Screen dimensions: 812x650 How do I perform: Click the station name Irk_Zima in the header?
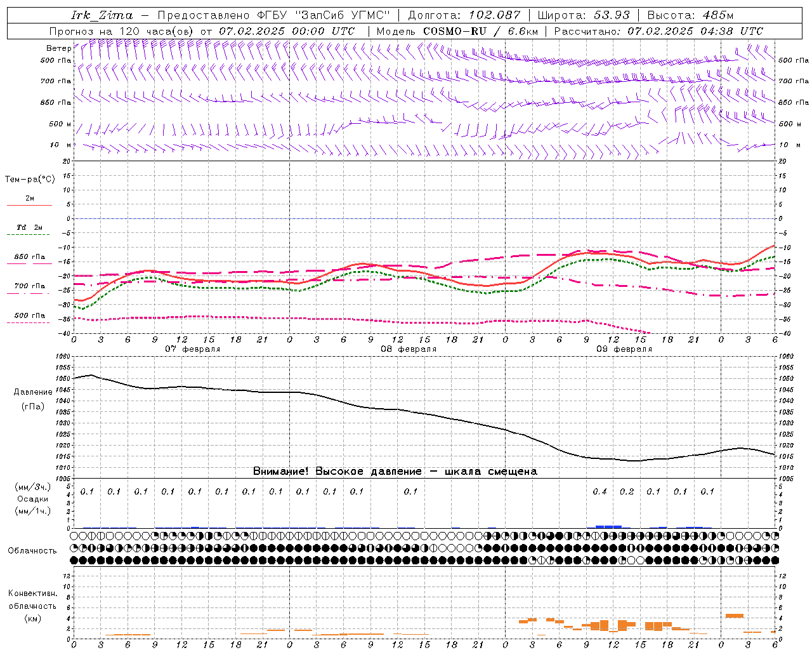click(102, 15)
